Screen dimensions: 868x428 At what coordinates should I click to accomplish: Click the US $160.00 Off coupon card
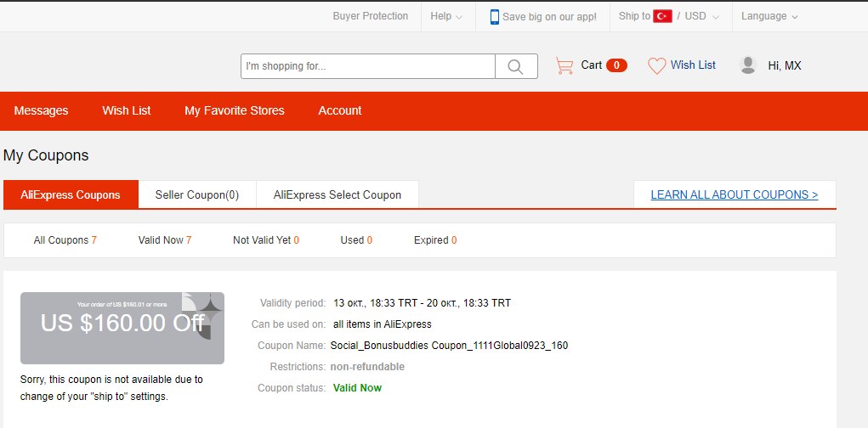pos(122,328)
